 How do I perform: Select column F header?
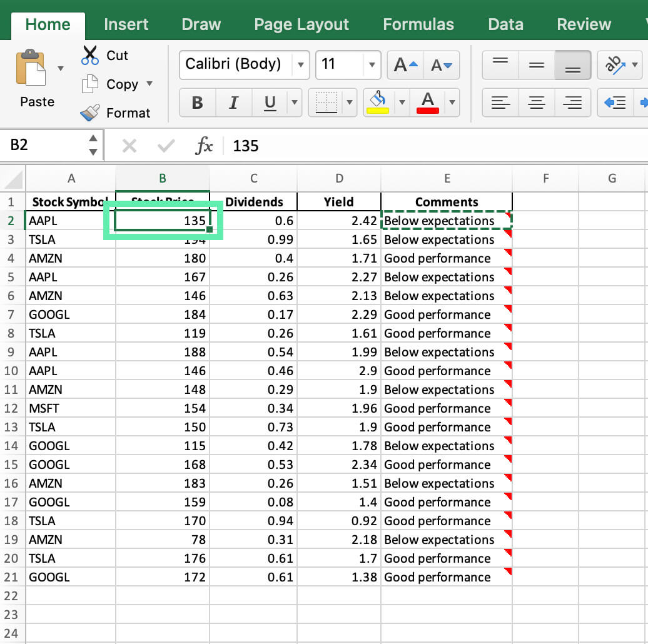coord(545,178)
